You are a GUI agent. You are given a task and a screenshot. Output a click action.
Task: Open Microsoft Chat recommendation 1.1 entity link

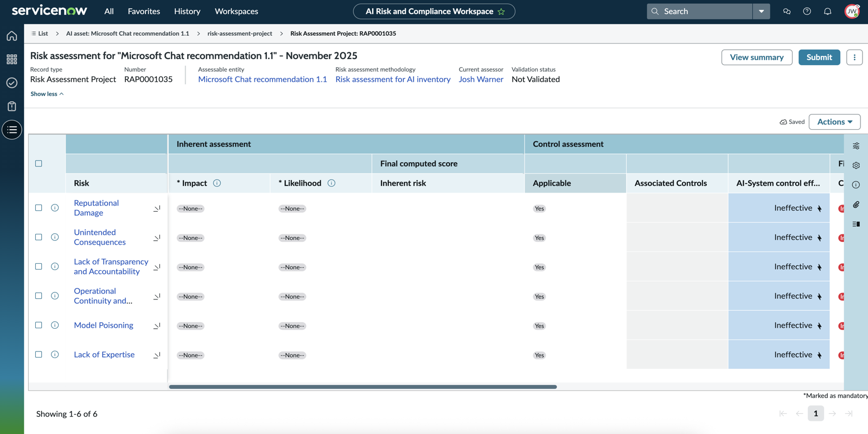[x=263, y=79]
